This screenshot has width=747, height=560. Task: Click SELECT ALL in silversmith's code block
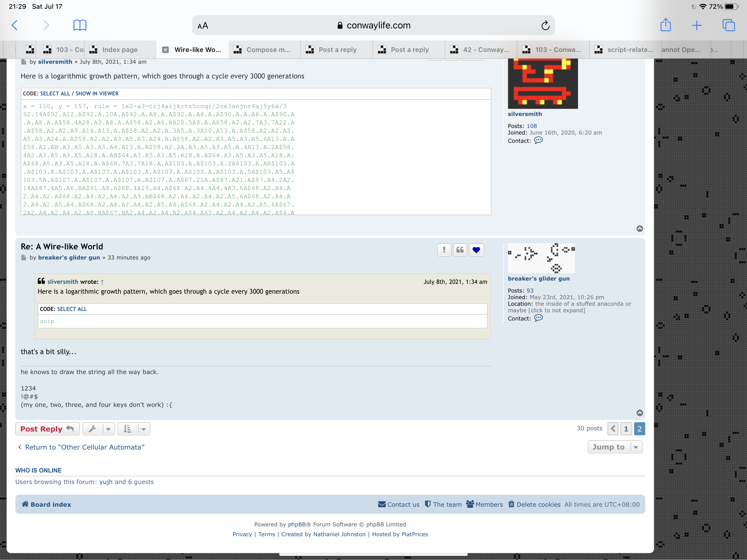[55, 94]
